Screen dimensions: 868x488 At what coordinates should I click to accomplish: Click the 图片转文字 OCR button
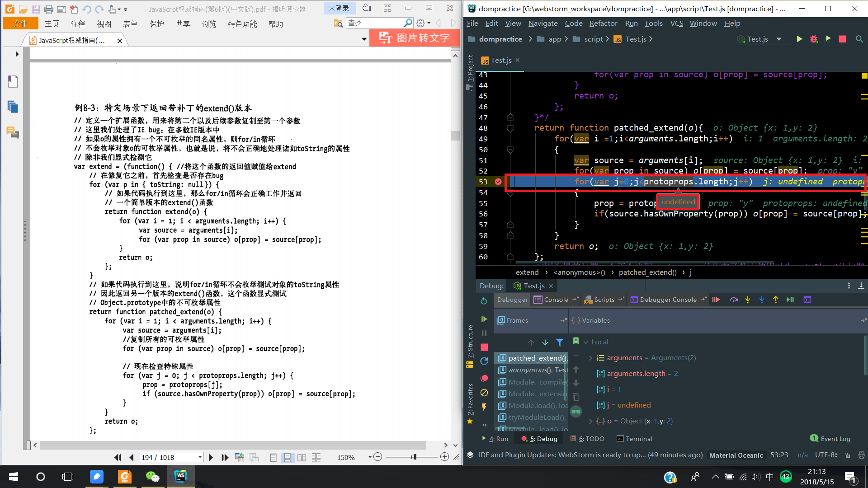415,38
